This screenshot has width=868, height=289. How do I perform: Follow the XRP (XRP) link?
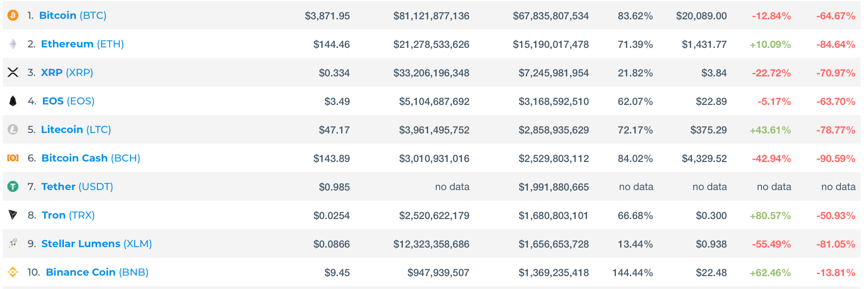67,73
